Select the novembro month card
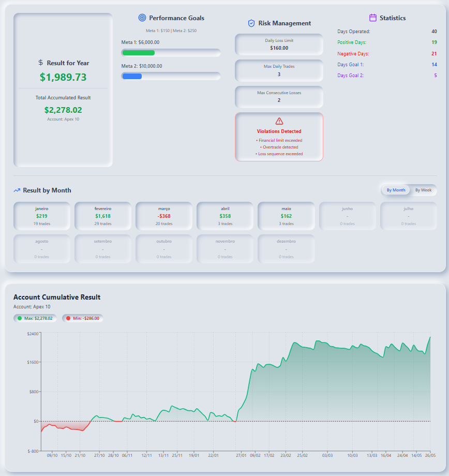Viewport: 449px width, 476px height. pyautogui.click(x=225, y=249)
